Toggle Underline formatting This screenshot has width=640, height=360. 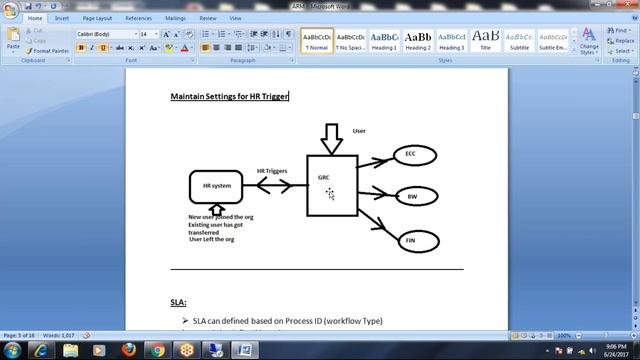tap(103, 48)
